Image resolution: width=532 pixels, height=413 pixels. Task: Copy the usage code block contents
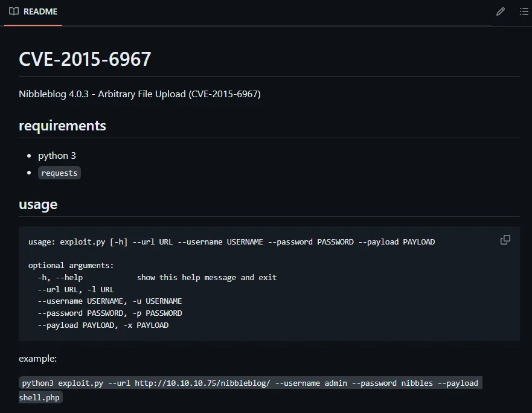pyautogui.click(x=505, y=240)
